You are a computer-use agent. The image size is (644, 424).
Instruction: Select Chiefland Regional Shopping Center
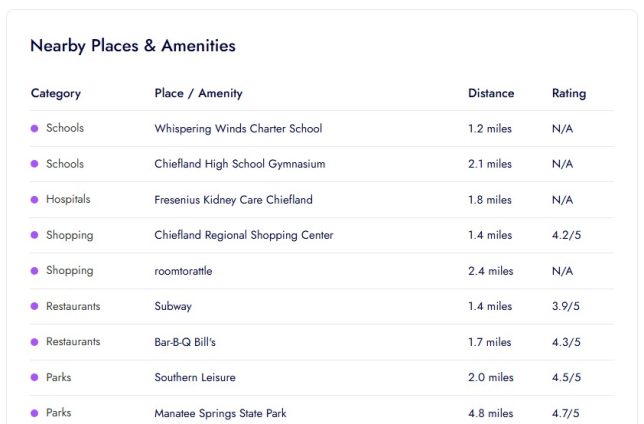point(244,236)
